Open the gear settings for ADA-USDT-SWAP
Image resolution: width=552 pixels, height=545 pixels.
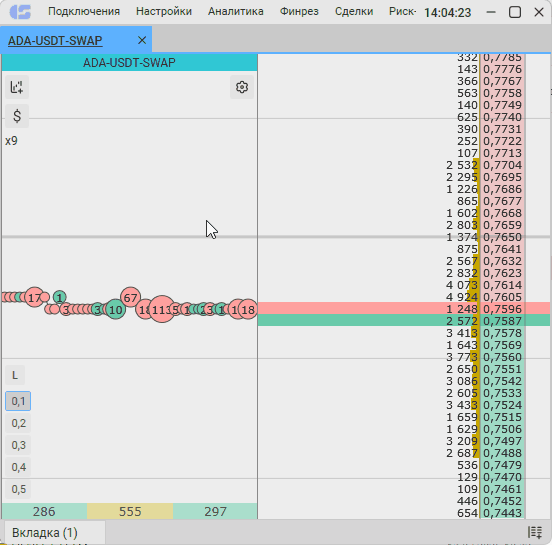(242, 87)
